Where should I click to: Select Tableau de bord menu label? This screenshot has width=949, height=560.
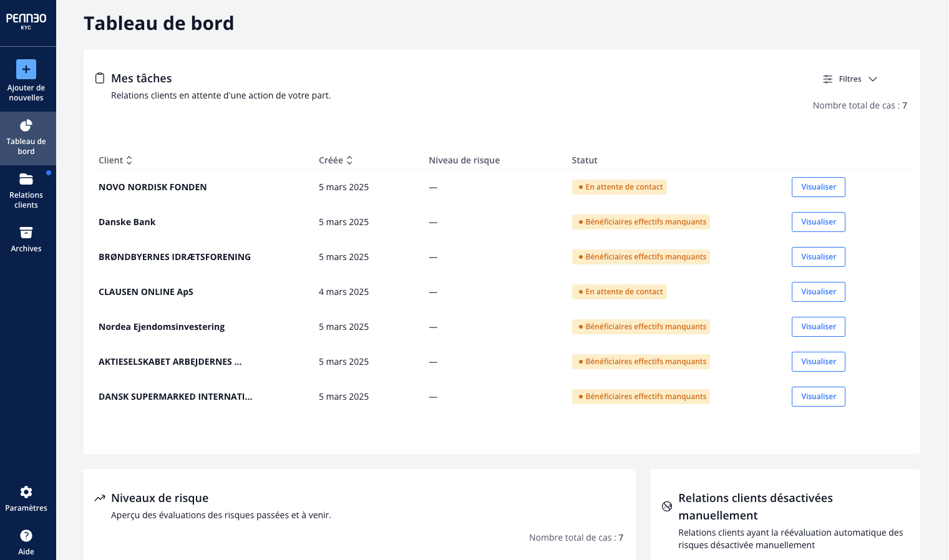tap(26, 147)
